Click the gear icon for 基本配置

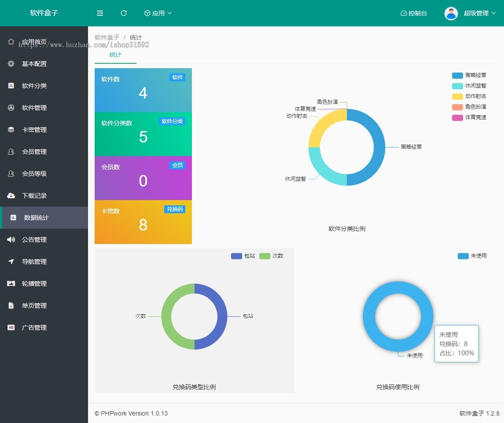(x=11, y=64)
